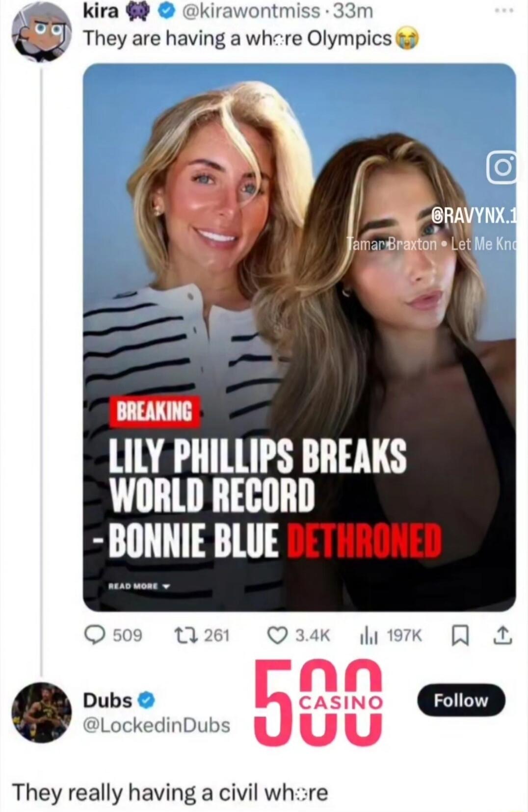Click the @RAVYNX.1 watermark text
528x812 pixels.
[x=471, y=215]
